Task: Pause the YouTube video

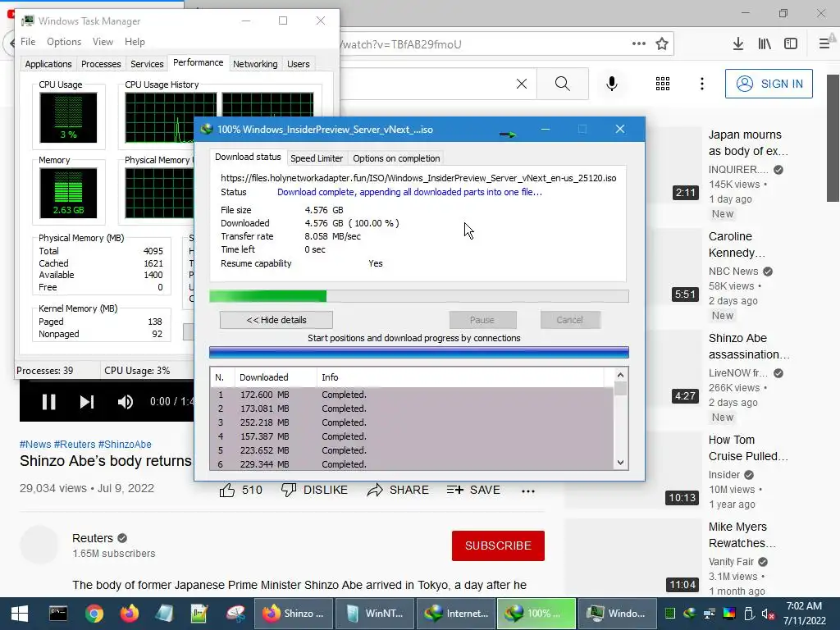Action: [x=48, y=402]
